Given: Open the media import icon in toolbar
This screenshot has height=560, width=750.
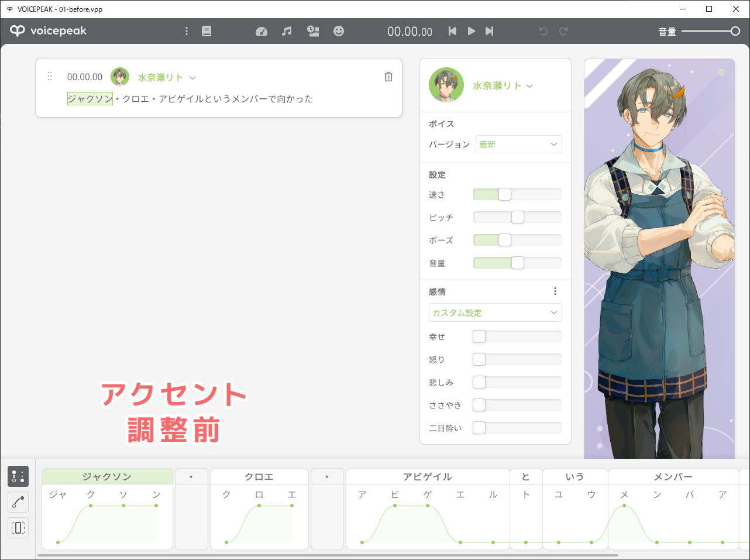Looking at the screenshot, I should [313, 32].
